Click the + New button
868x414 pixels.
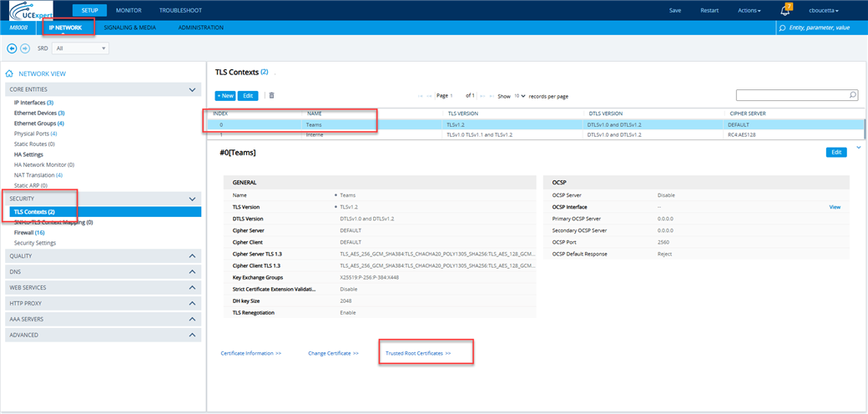pyautogui.click(x=225, y=96)
